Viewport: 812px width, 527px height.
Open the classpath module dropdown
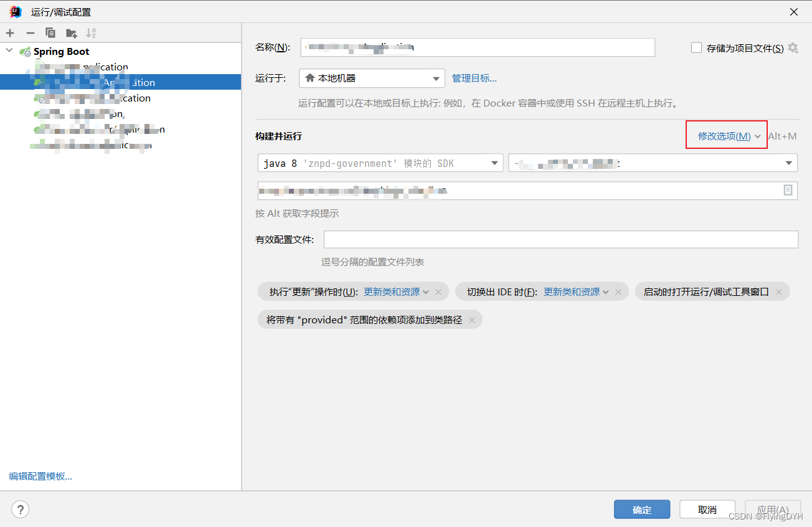(653, 163)
